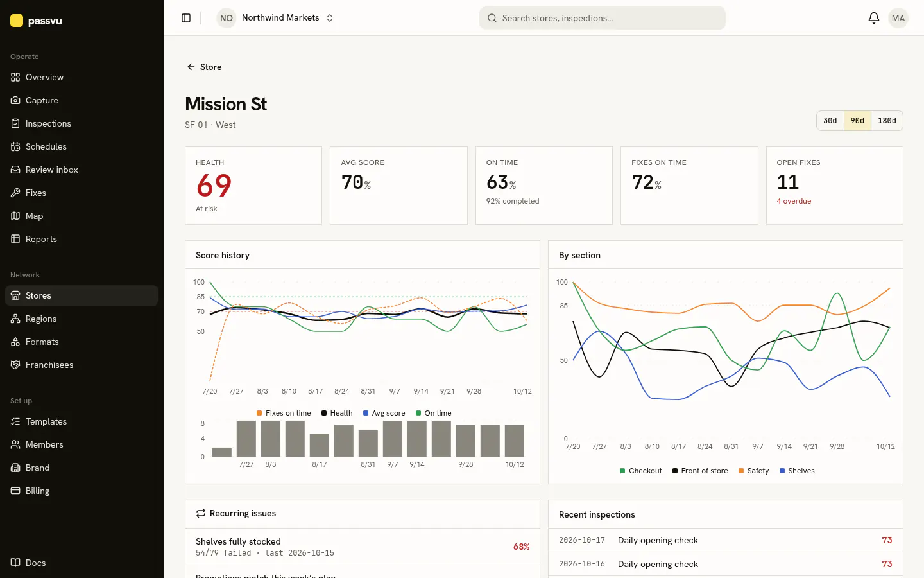Select the 30d time range
924x578 pixels.
tap(830, 121)
